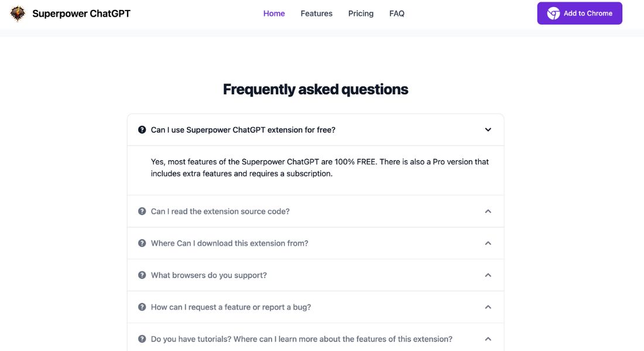Collapse the free extension answer chevron
Screen dimensions: 644x351
click(x=488, y=130)
